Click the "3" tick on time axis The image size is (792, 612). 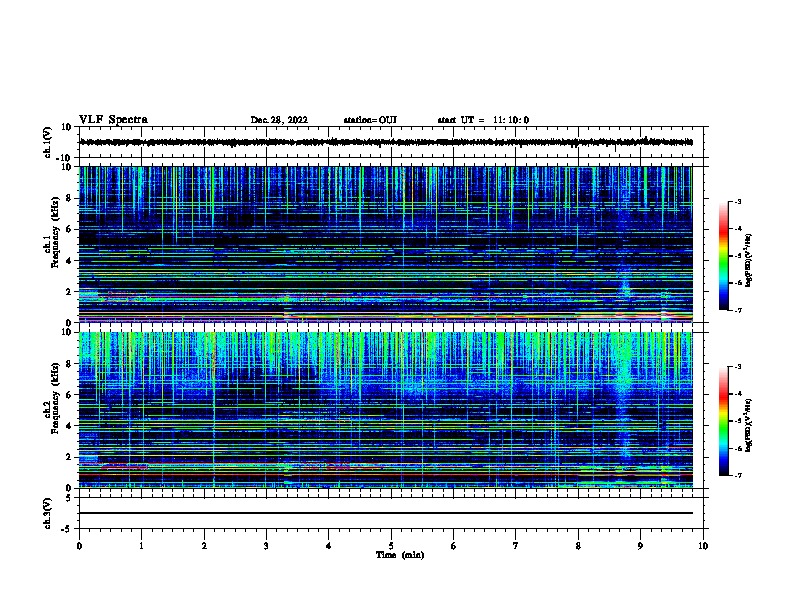pos(266,546)
